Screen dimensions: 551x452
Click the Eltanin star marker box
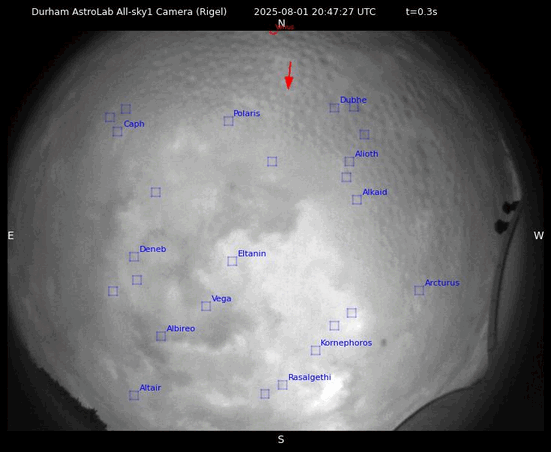click(232, 261)
